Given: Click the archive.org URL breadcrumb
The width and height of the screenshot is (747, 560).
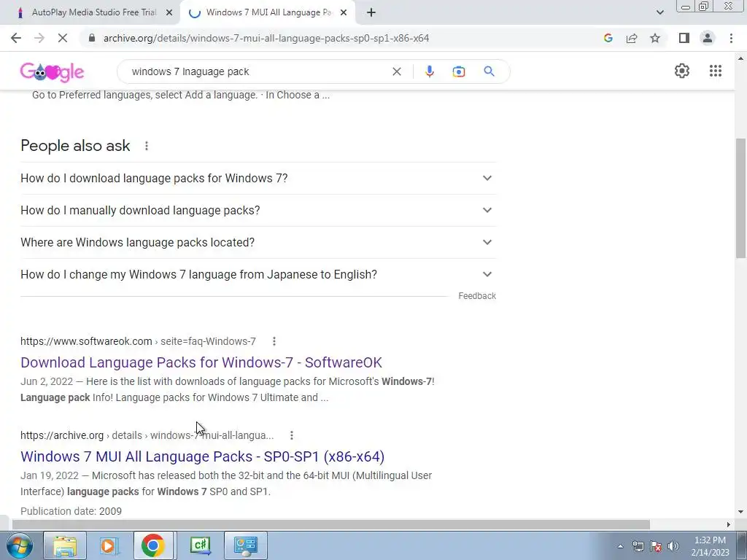Looking at the screenshot, I should pyautogui.click(x=147, y=435).
